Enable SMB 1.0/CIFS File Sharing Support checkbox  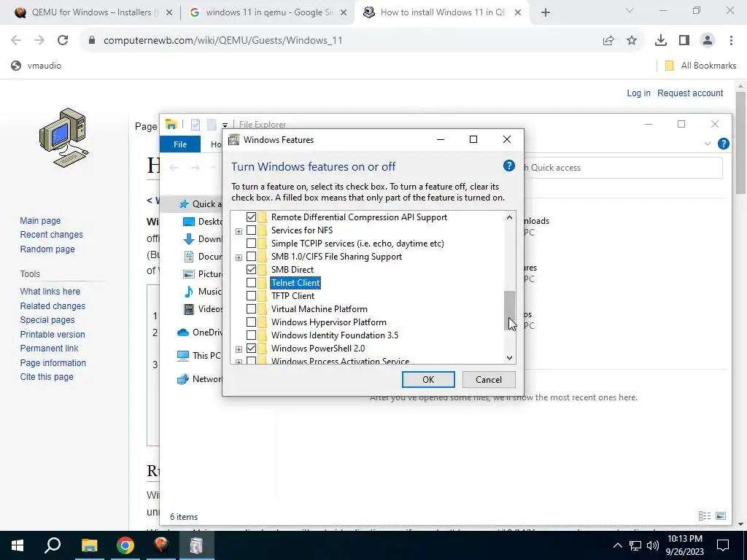251,257
